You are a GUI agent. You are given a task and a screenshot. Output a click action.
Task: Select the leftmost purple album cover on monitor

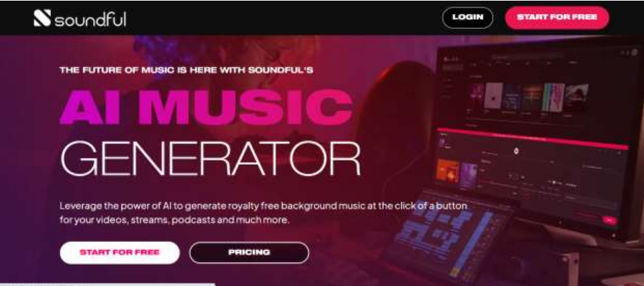[x=476, y=96]
